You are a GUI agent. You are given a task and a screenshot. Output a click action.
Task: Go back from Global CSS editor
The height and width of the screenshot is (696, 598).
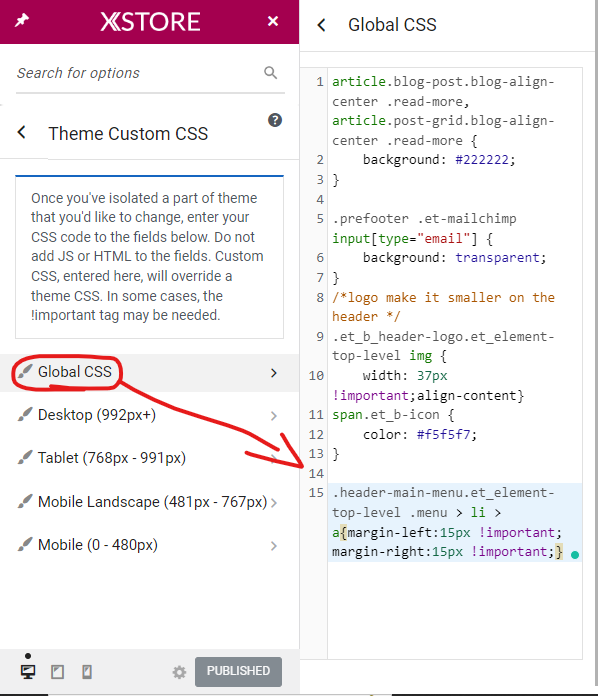pos(321,25)
